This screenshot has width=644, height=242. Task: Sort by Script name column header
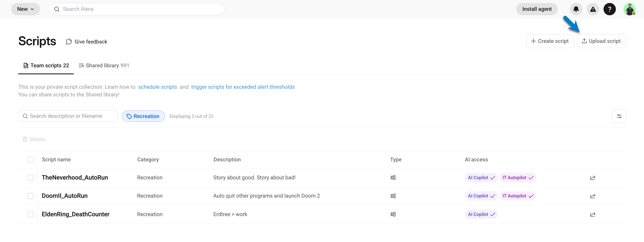56,160
